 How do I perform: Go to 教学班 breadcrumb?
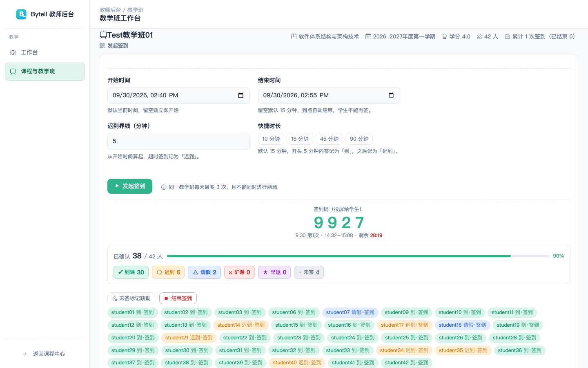136,10
